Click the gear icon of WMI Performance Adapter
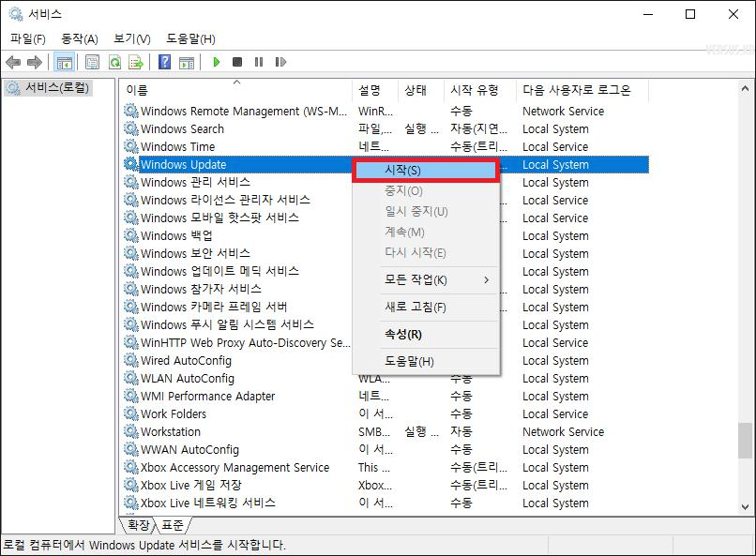756x556 pixels. pyautogui.click(x=130, y=396)
